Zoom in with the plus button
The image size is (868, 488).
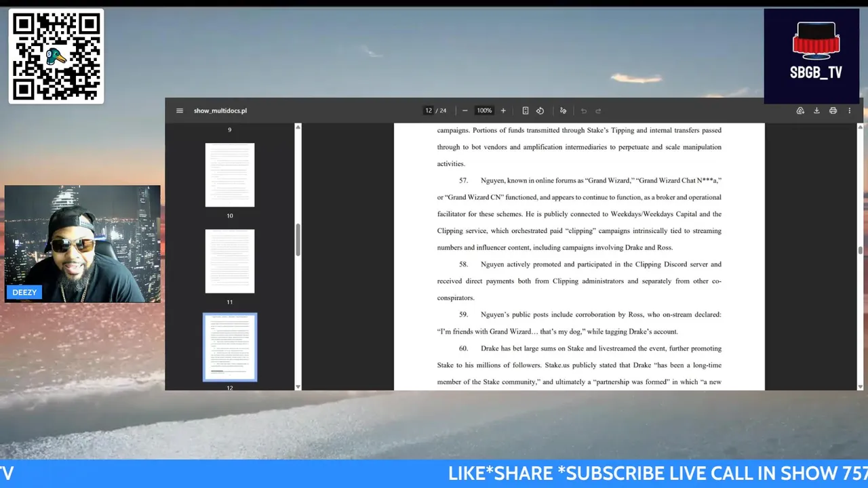coord(503,110)
